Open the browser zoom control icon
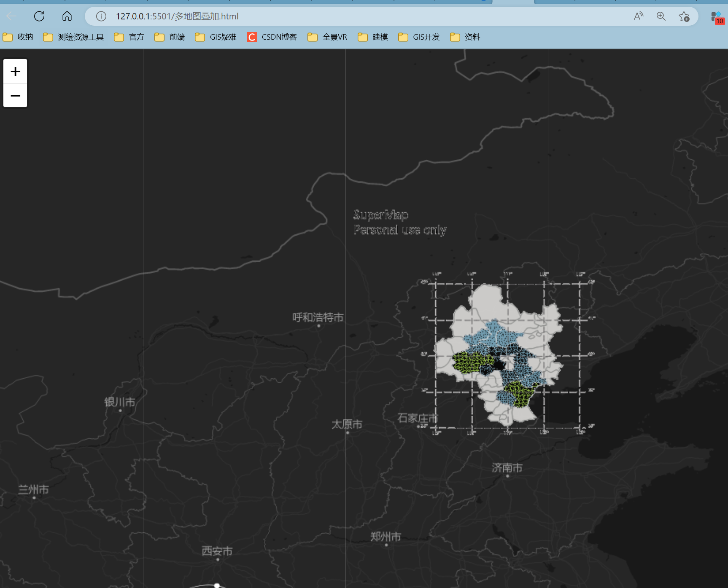The image size is (728, 588). pos(661,16)
